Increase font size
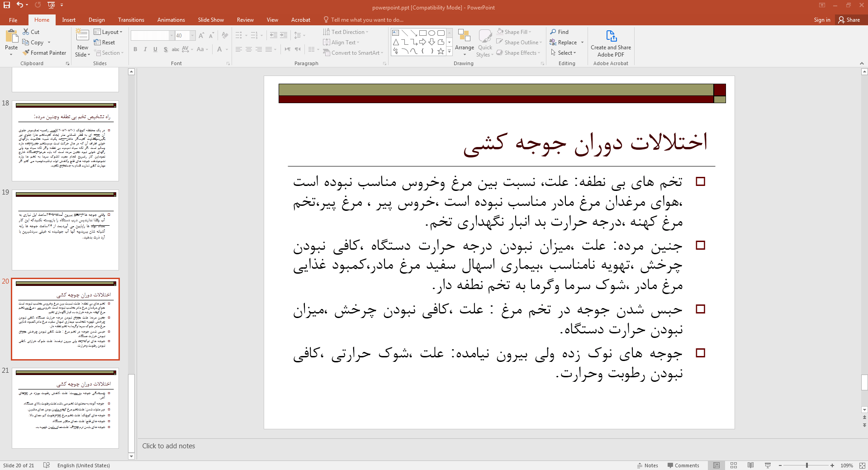The height and width of the screenshot is (470, 868). coord(201,35)
